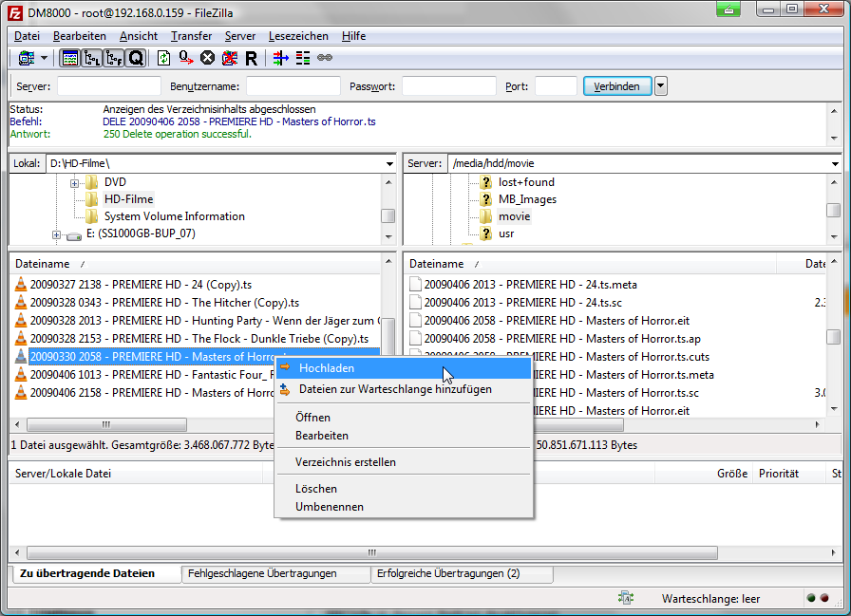
Task: Click the Verbinden button
Action: pyautogui.click(x=617, y=86)
